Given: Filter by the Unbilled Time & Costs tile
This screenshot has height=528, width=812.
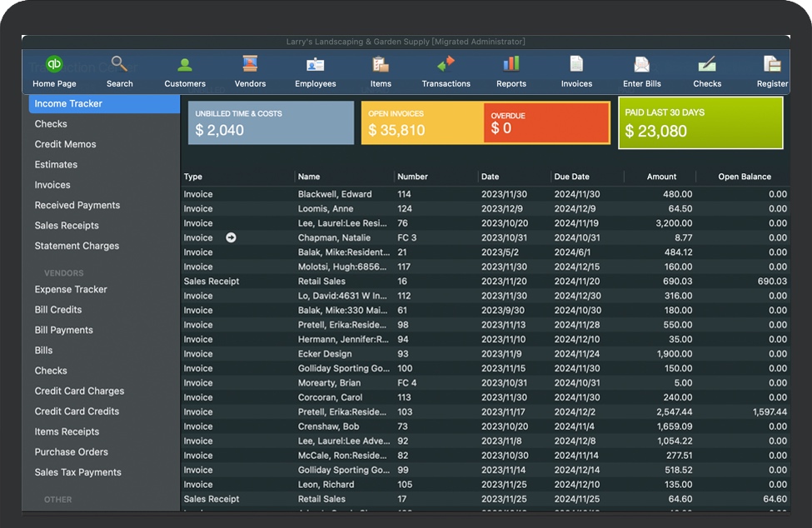Looking at the screenshot, I should (271, 123).
